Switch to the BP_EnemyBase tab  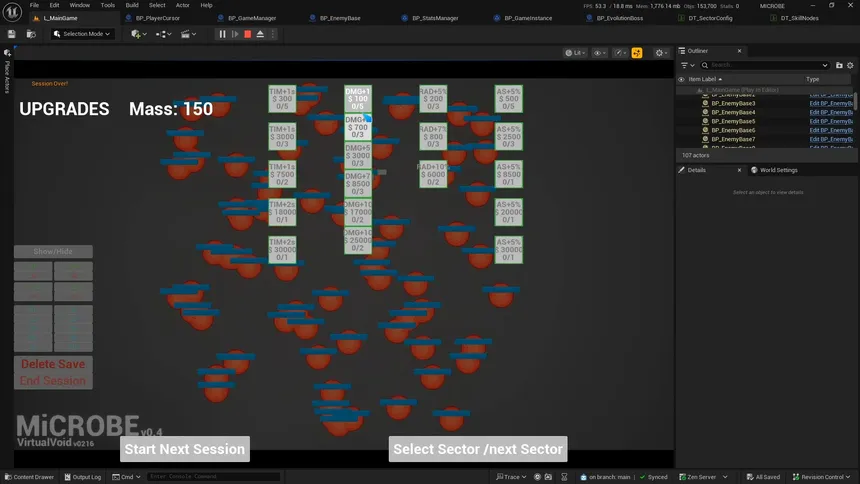coord(333,18)
